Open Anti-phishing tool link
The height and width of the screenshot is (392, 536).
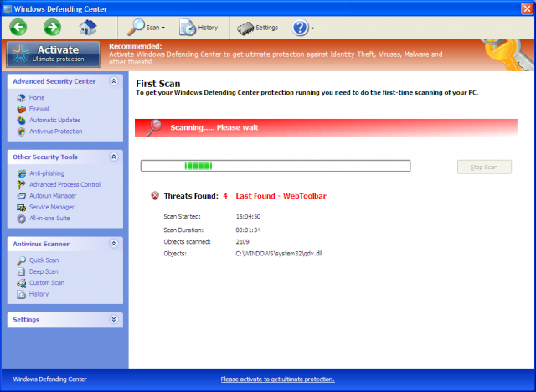pos(47,173)
